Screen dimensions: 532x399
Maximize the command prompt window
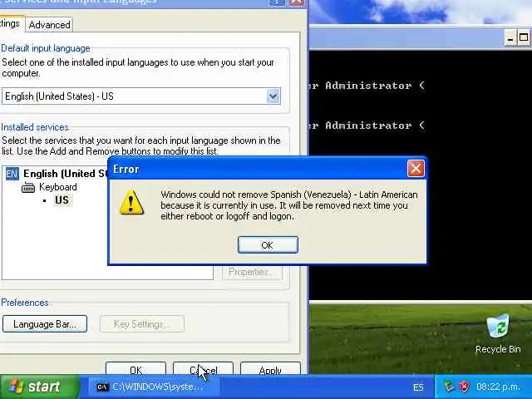coord(524,37)
